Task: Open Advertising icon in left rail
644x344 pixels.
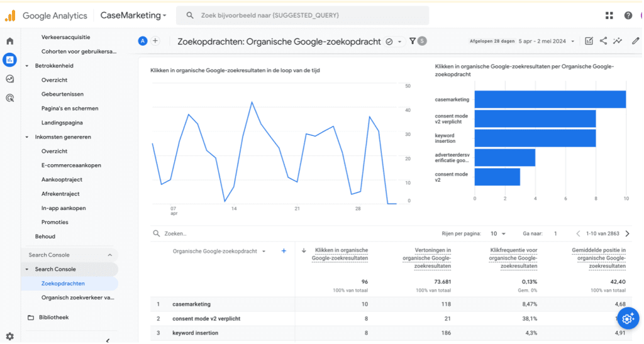Action: point(10,98)
